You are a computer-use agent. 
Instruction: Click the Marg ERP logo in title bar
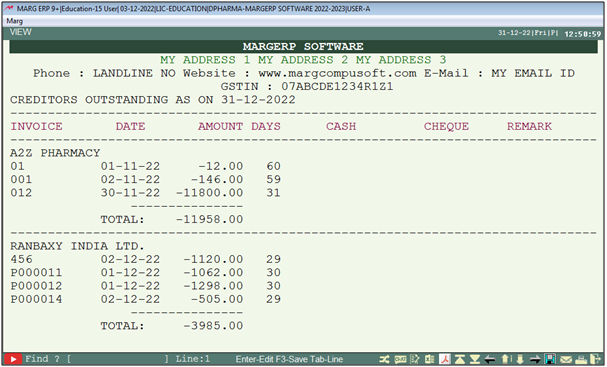pyautogui.click(x=9, y=8)
